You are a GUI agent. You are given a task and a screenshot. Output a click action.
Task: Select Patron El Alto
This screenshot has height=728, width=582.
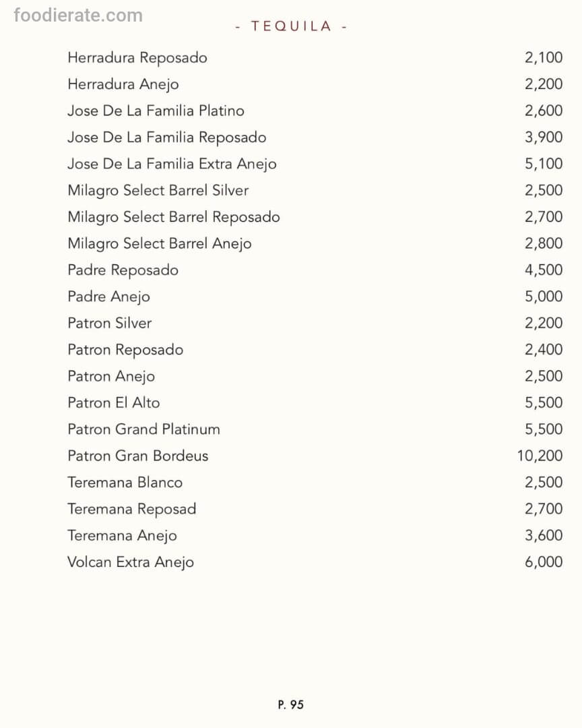click(x=114, y=402)
